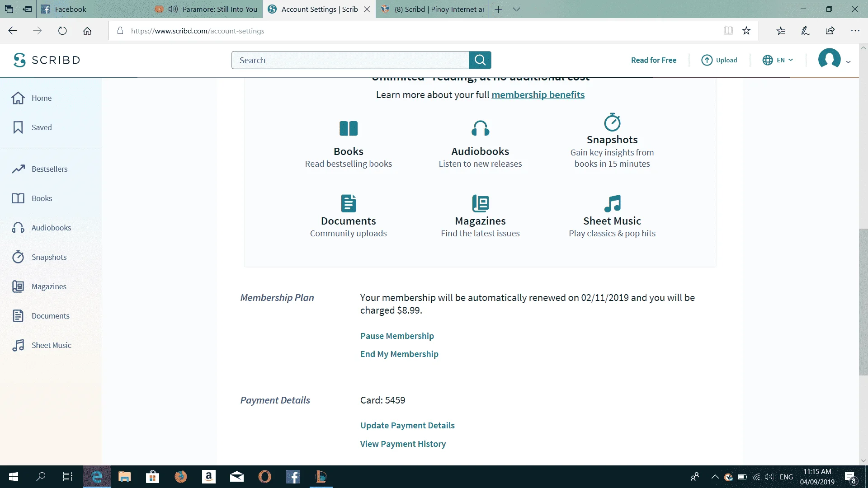The width and height of the screenshot is (868, 488).
Task: Click Documents sidebar icon
Action: (18, 316)
